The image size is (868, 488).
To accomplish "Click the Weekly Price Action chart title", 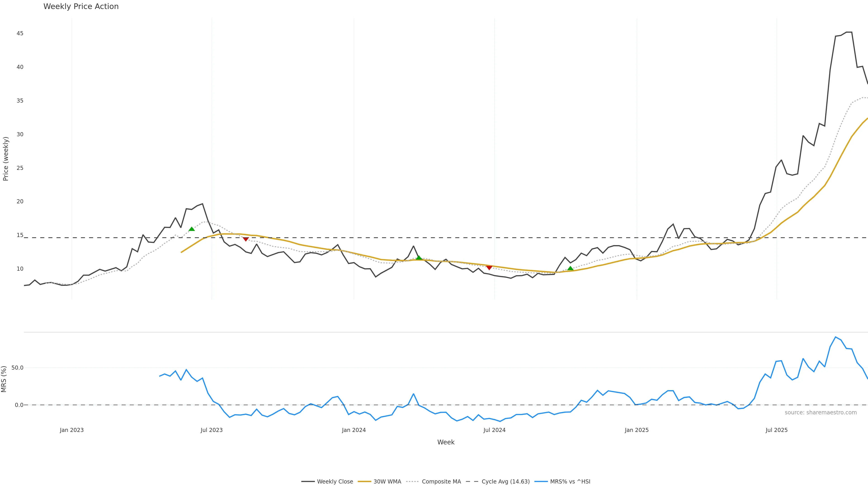I will [81, 6].
